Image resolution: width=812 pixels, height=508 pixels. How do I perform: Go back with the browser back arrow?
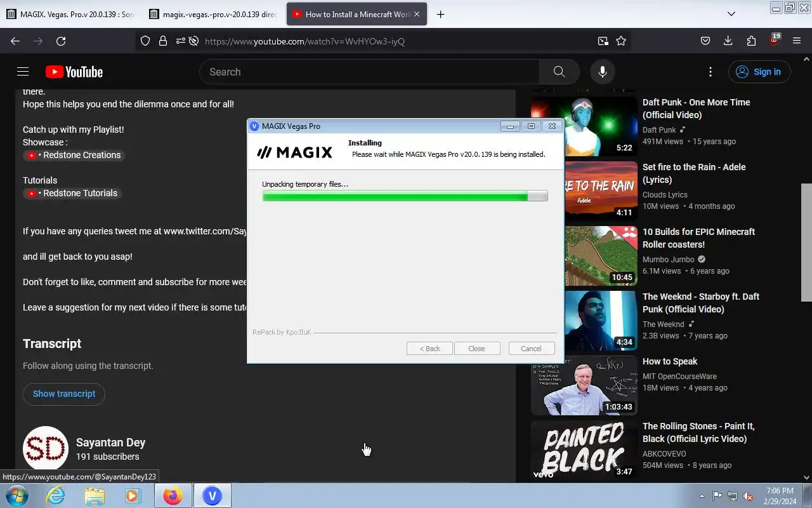tap(15, 41)
